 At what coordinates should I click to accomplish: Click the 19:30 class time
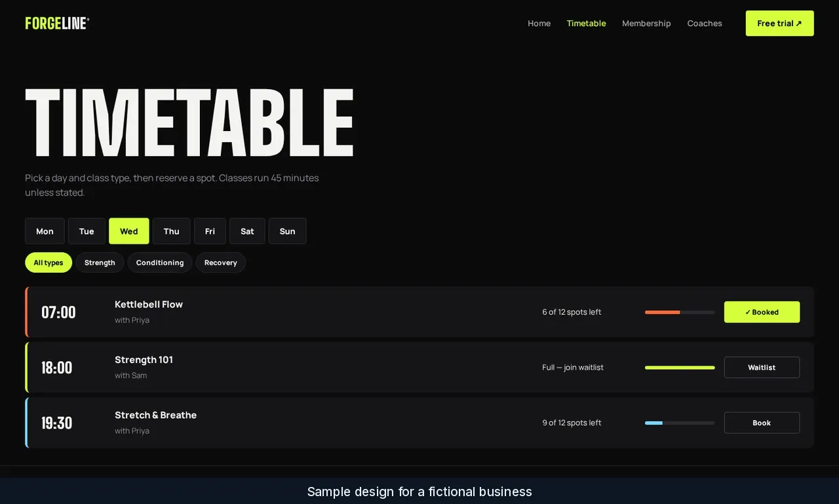[x=57, y=423]
